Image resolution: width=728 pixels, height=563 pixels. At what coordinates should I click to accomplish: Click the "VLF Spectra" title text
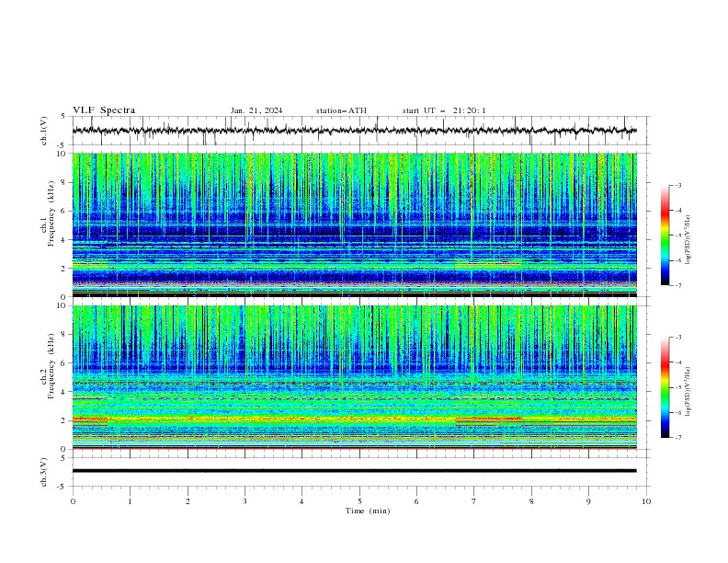coord(104,110)
